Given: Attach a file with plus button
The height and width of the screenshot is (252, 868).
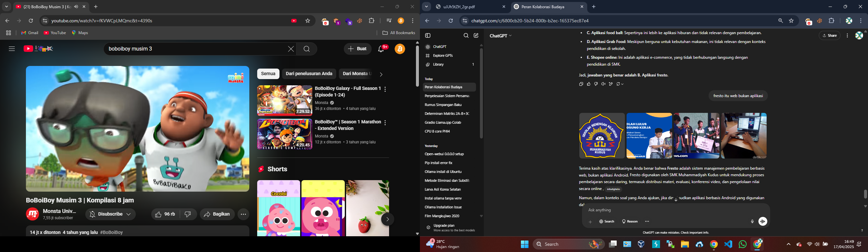Looking at the screenshot, I should point(590,222).
